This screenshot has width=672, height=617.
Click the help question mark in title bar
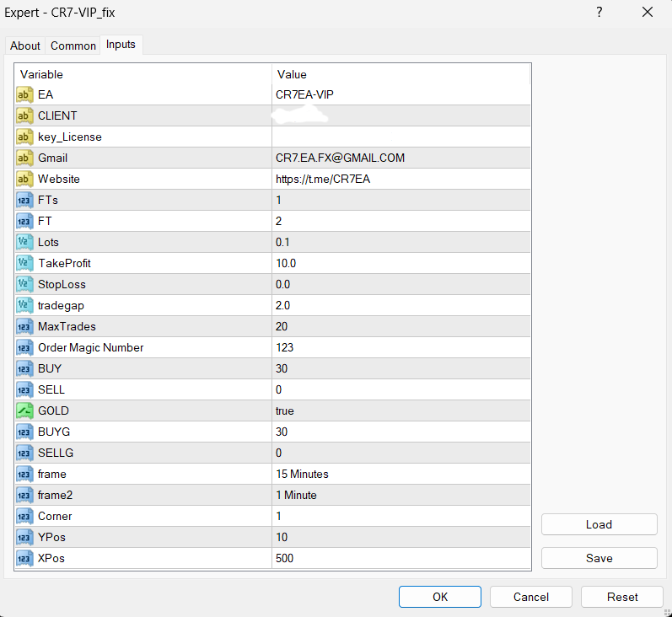[x=599, y=13]
